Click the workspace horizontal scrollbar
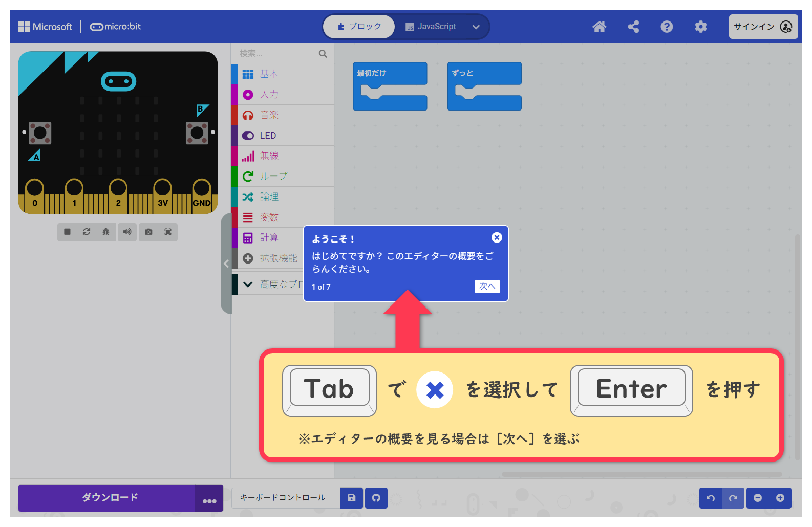This screenshot has height=527, width=812. [x=642, y=474]
